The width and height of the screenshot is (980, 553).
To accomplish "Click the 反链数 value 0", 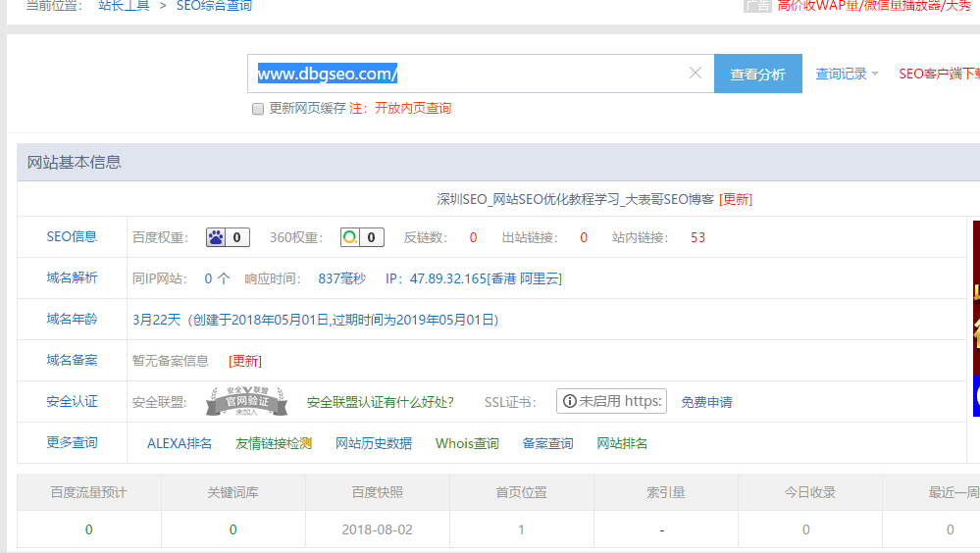I will click(x=473, y=237).
